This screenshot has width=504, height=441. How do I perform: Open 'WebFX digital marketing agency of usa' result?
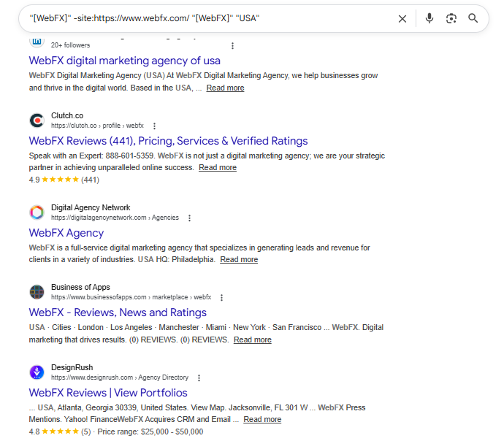coord(124,61)
